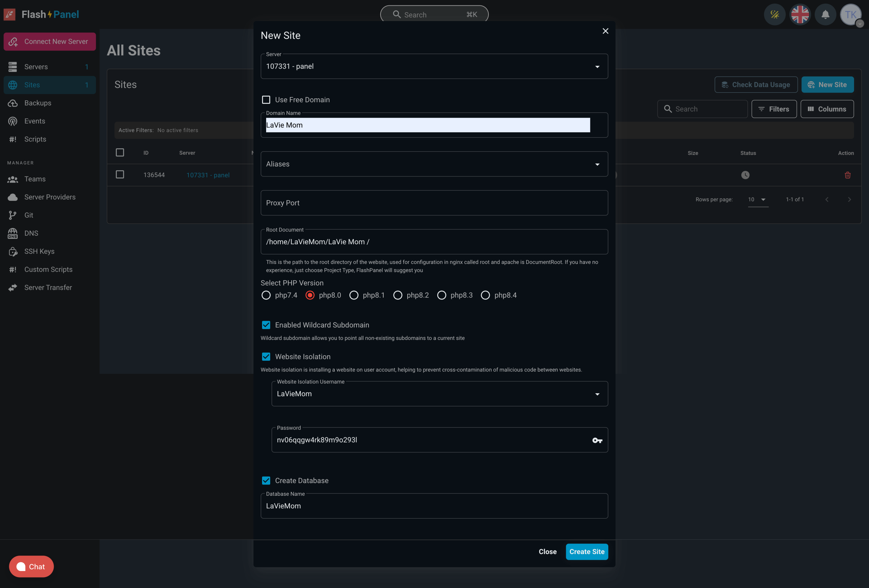Click the Create Site button
This screenshot has width=869, height=588.
coord(586,552)
